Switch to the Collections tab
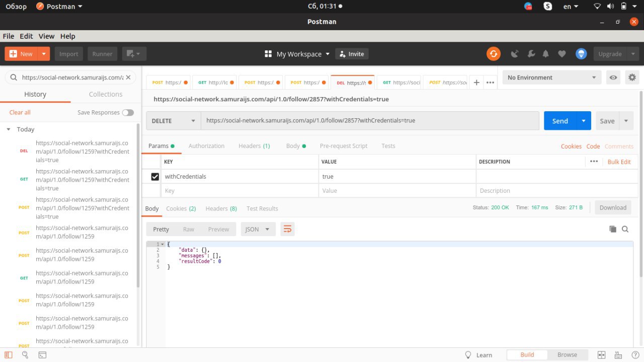 106,94
